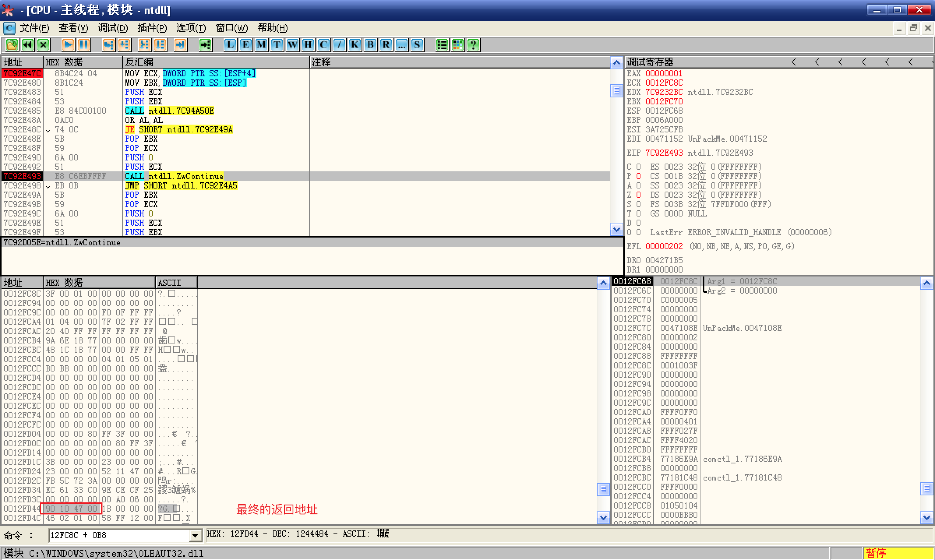Screen dimensions: 935x560
Task: Open Call stack window with K button
Action: pos(355,45)
